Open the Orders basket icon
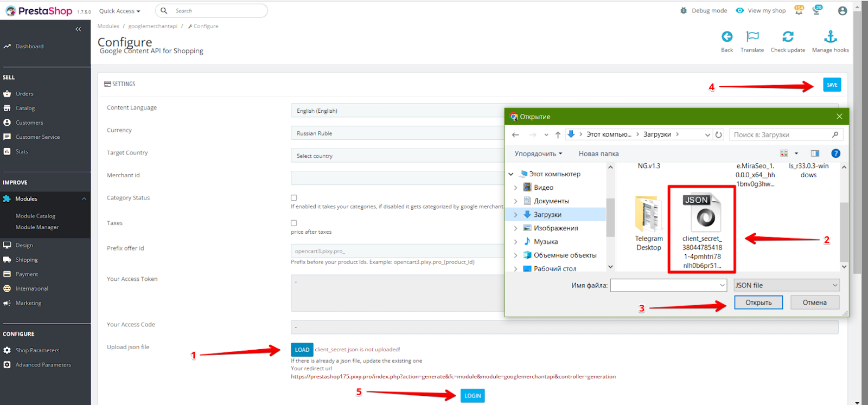 point(7,94)
